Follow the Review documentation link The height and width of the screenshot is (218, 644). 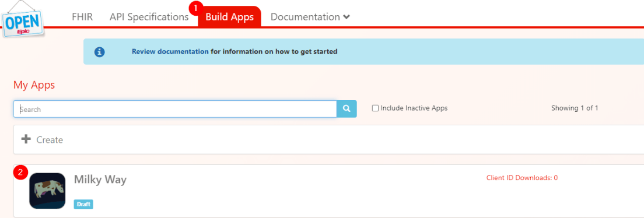point(170,52)
